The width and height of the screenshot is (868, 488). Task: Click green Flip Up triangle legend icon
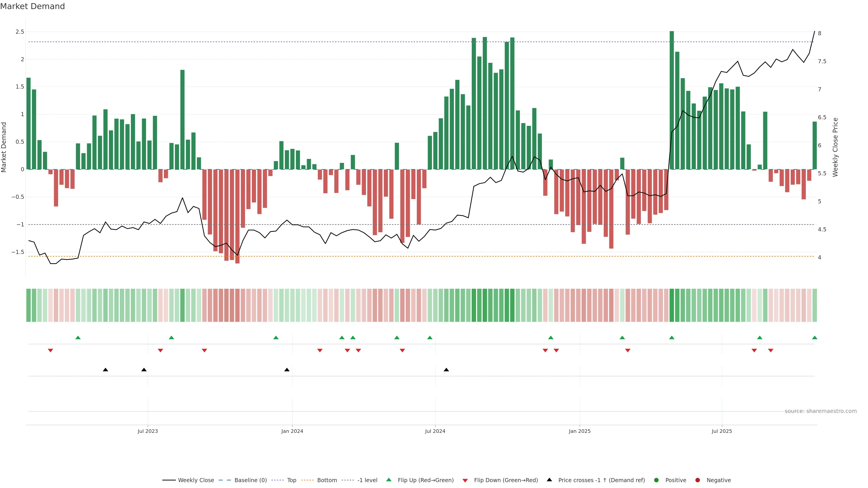coord(389,480)
